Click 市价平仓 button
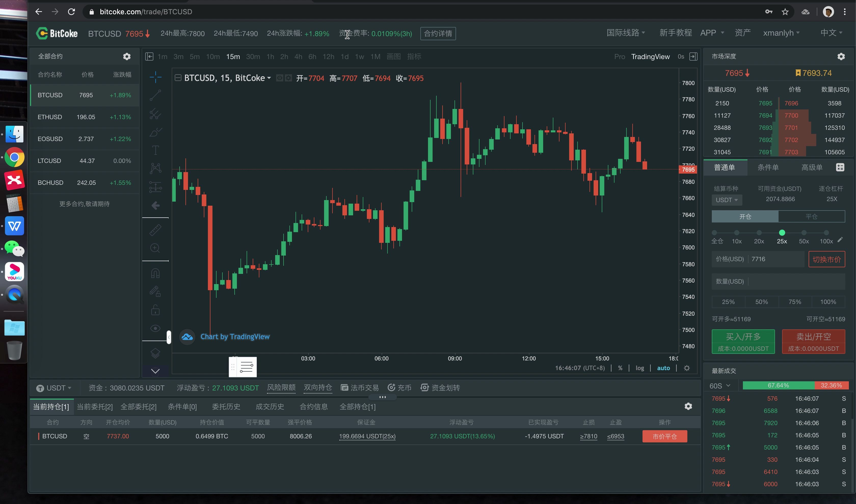 (x=664, y=436)
